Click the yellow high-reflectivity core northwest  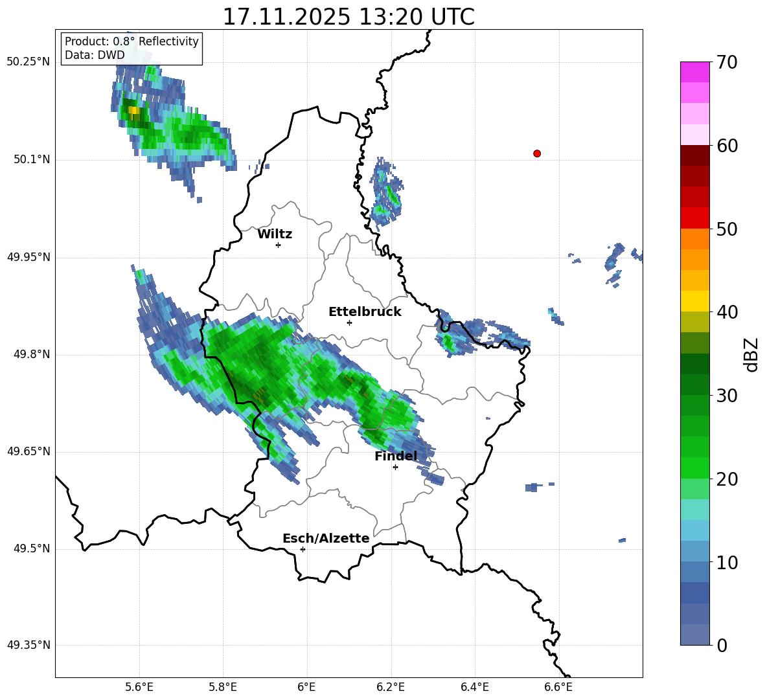133,112
